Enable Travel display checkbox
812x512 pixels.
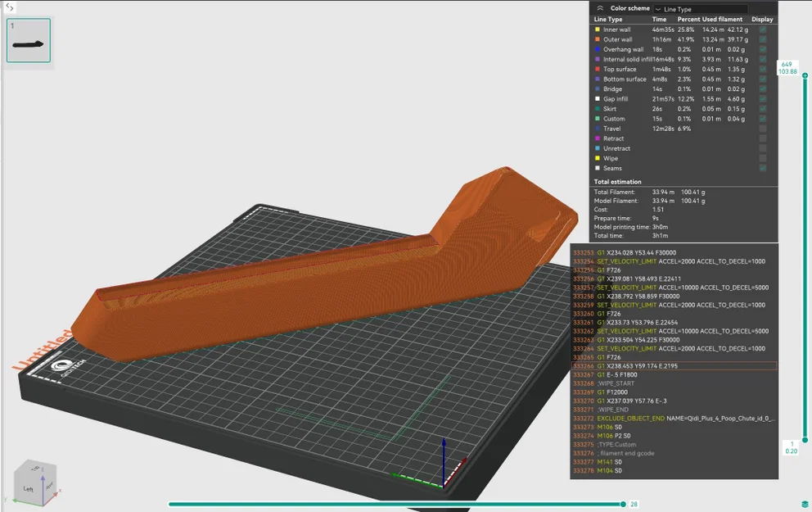[763, 129]
